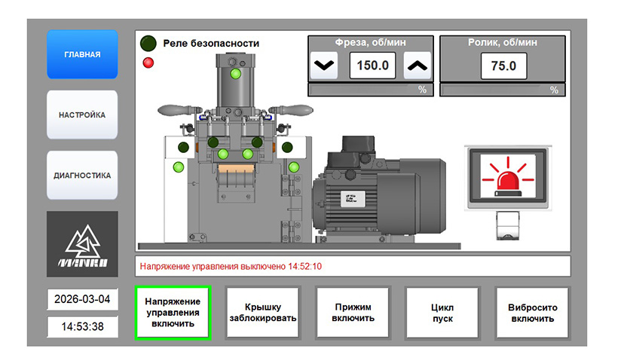
Task: Toggle the clamp on (Прижим включить)
Action: [x=353, y=312]
